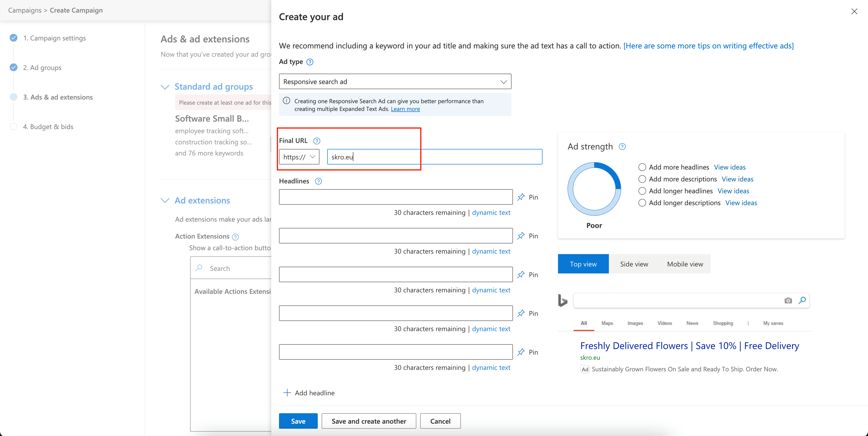The image size is (868, 436).
Task: Select Add longer headlines radio button
Action: [642, 191]
